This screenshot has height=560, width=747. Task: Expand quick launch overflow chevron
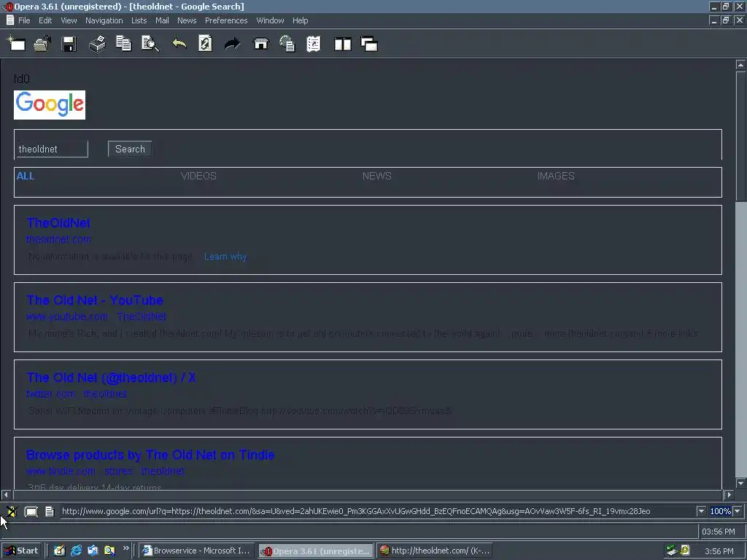click(125, 548)
